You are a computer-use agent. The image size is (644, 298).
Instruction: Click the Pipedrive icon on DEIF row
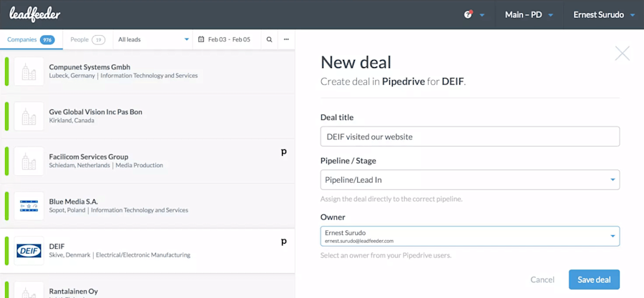283,242
